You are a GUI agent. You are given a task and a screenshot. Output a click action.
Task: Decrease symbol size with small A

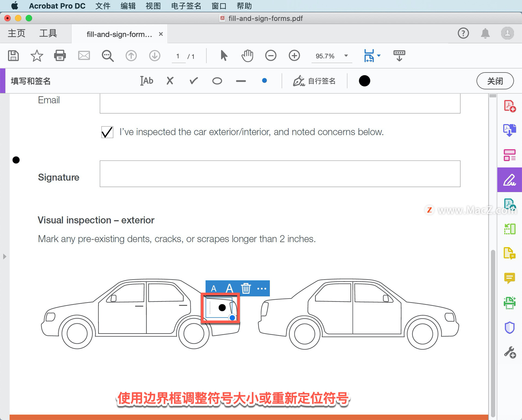coord(214,289)
